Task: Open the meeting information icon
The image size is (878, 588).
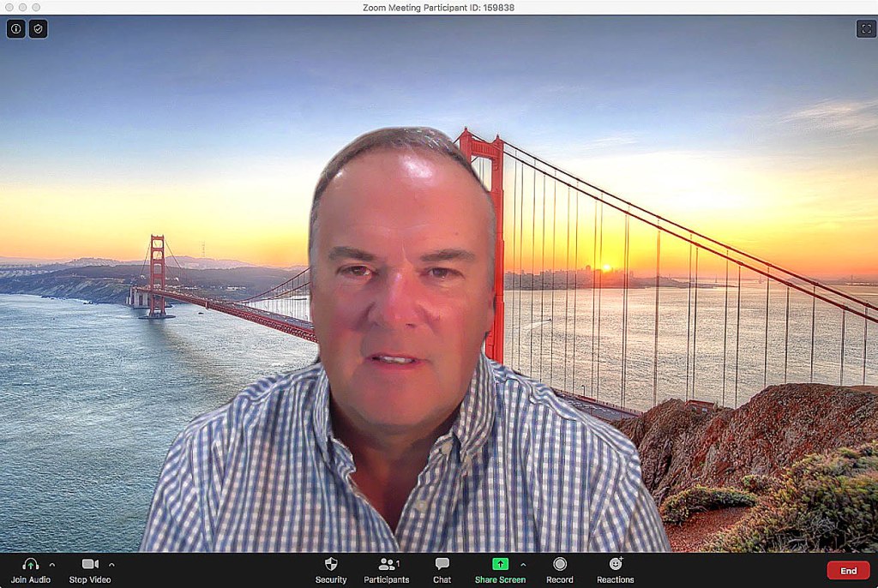Action: click(15, 29)
